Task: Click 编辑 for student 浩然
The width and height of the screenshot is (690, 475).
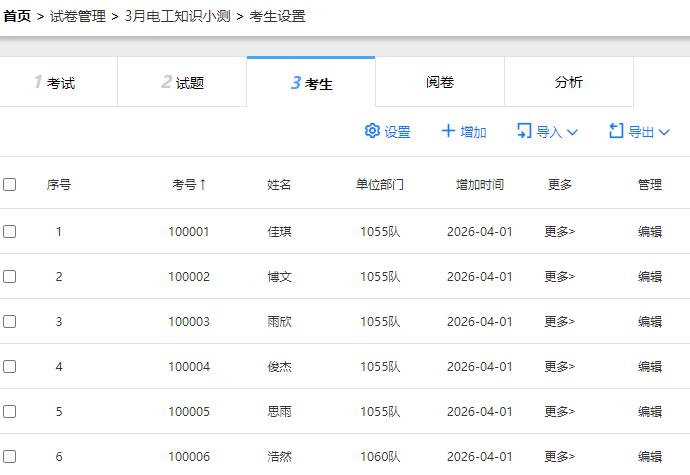Action: point(650,456)
